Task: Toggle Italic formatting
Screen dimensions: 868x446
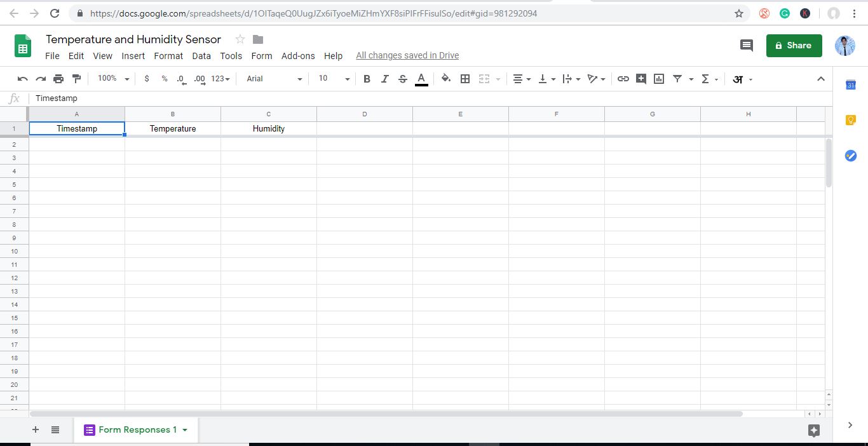Action: pos(384,79)
